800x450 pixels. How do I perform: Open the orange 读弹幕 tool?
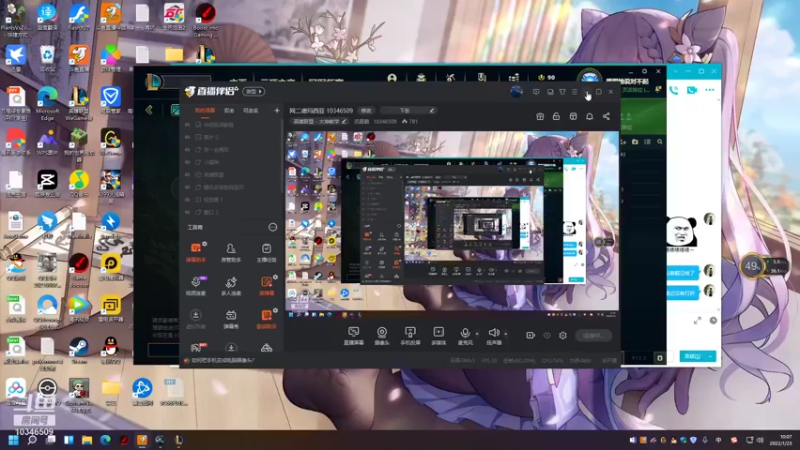pyautogui.click(x=266, y=286)
